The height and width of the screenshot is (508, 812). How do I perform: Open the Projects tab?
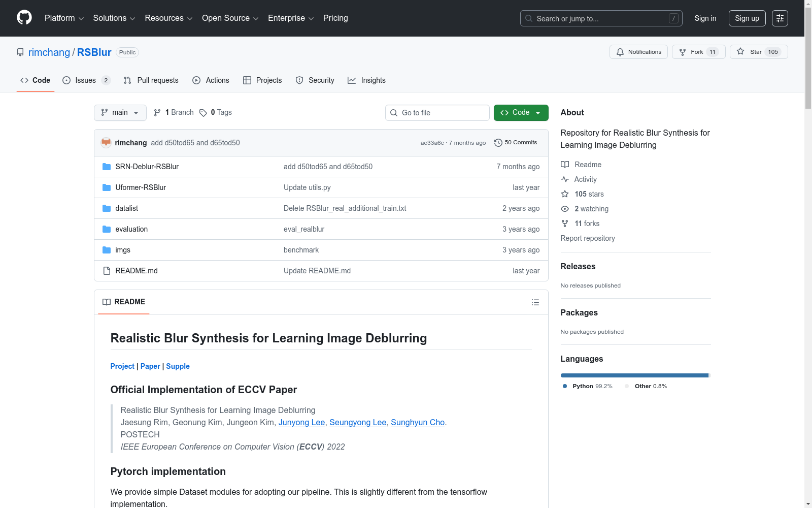[262, 80]
